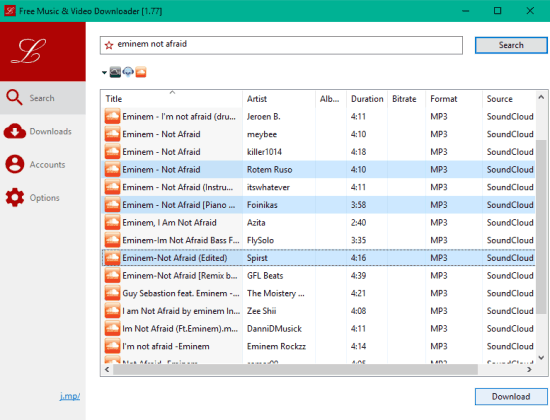Image resolution: width=550 pixels, height=420 pixels.
Task: Click SoundCloud icon for meybee track
Action: pyautogui.click(x=112, y=134)
